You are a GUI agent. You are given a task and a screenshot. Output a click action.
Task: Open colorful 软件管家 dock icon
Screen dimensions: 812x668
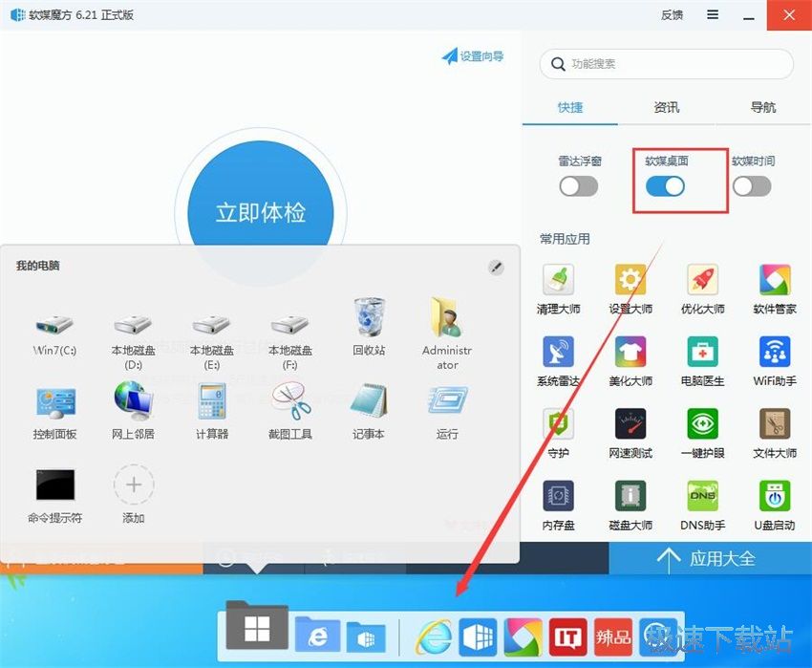tap(524, 636)
